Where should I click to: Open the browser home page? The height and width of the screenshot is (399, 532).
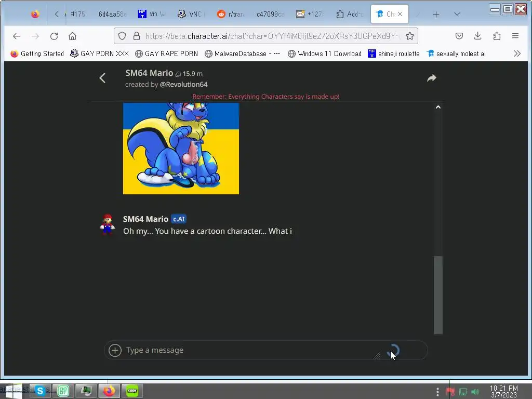72,36
